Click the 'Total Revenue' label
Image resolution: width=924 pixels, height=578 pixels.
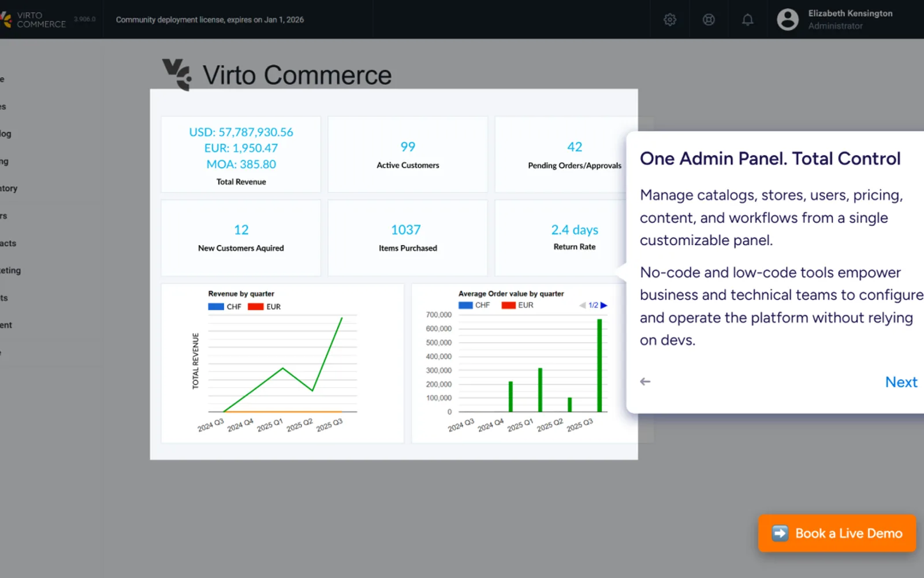(241, 181)
